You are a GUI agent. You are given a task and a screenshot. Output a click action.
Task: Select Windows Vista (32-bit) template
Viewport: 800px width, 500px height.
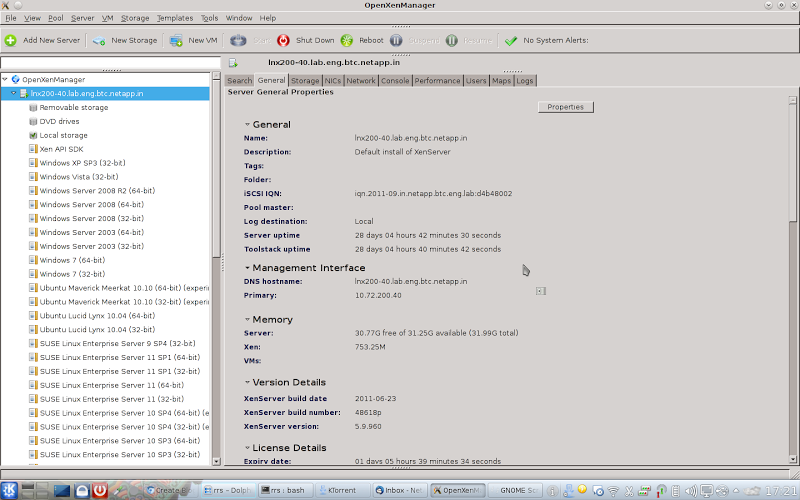pos(79,177)
